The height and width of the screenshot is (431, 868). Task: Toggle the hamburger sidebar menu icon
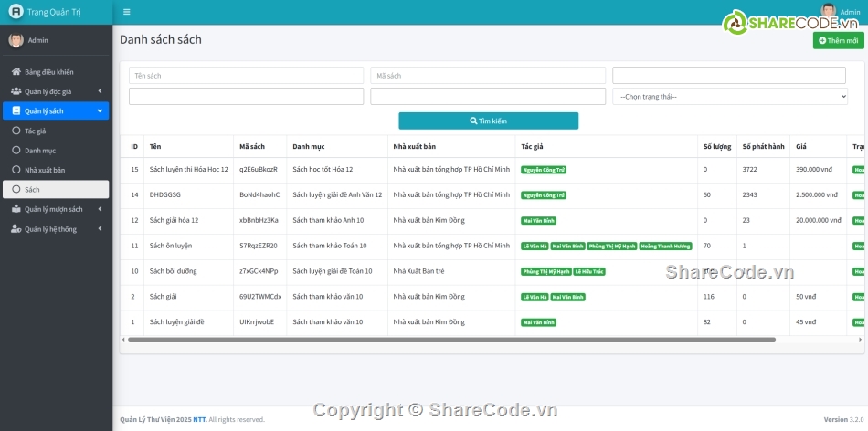[126, 12]
